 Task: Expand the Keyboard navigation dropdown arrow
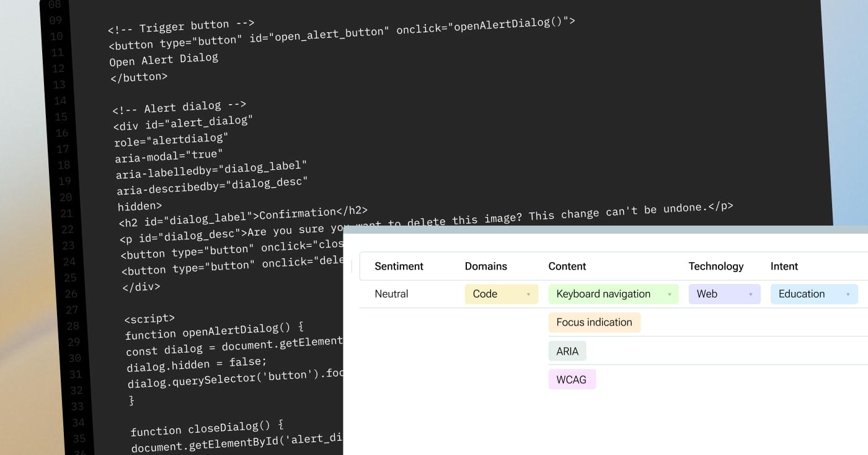(x=669, y=294)
